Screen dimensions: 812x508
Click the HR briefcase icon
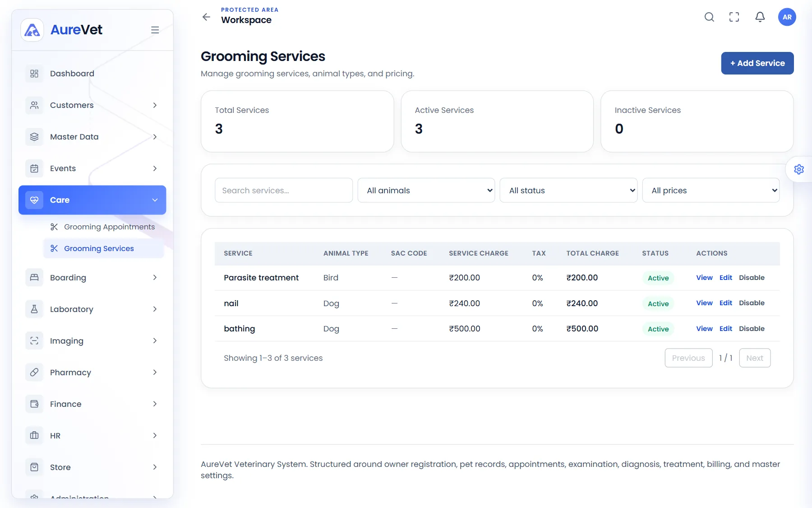point(34,435)
